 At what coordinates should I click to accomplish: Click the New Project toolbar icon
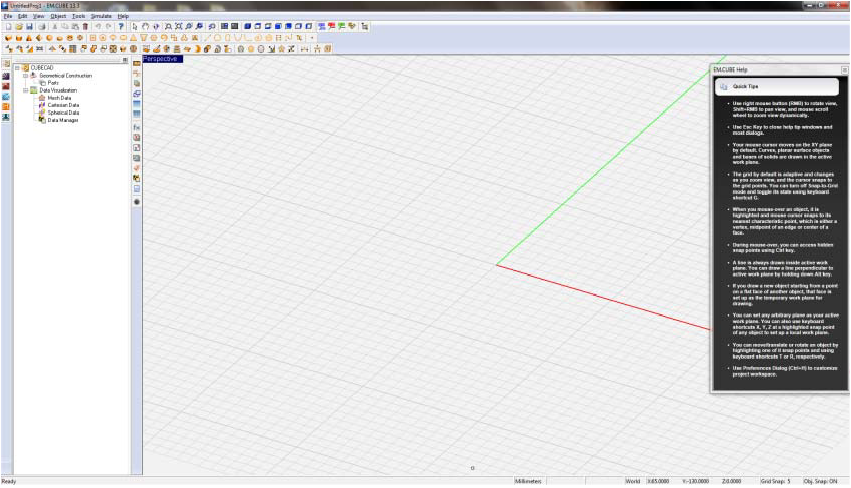coord(6,26)
